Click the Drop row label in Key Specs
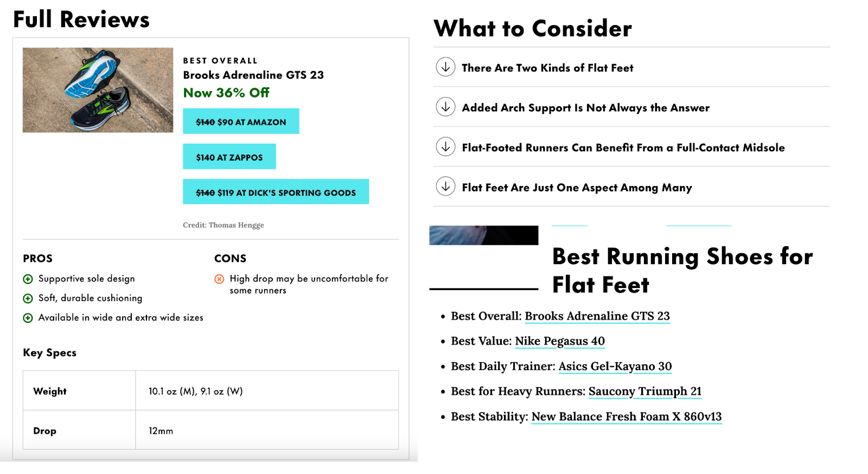 pyautogui.click(x=44, y=431)
